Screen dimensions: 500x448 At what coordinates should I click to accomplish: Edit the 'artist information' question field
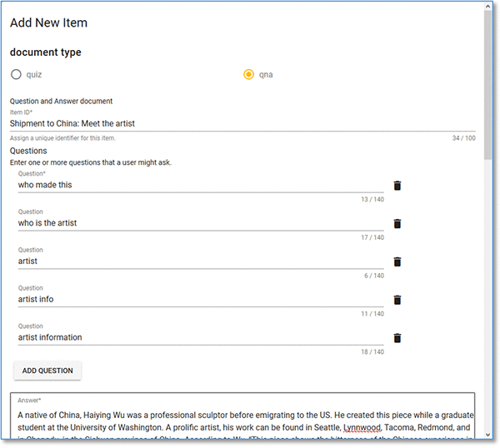point(201,337)
